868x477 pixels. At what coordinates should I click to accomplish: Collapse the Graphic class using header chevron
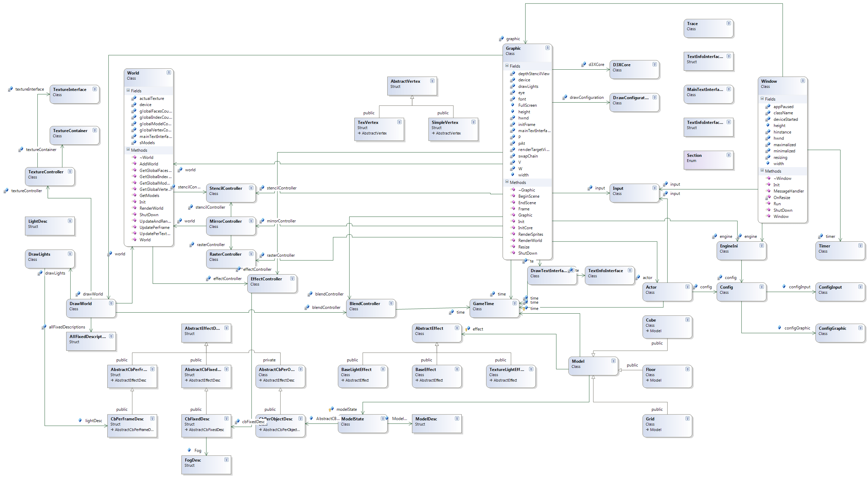coord(547,48)
